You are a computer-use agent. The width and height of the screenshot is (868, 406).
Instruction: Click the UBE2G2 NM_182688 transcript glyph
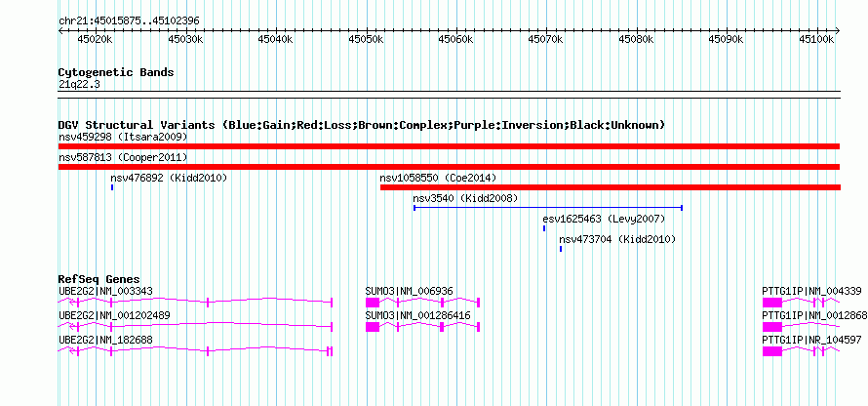coord(195,350)
